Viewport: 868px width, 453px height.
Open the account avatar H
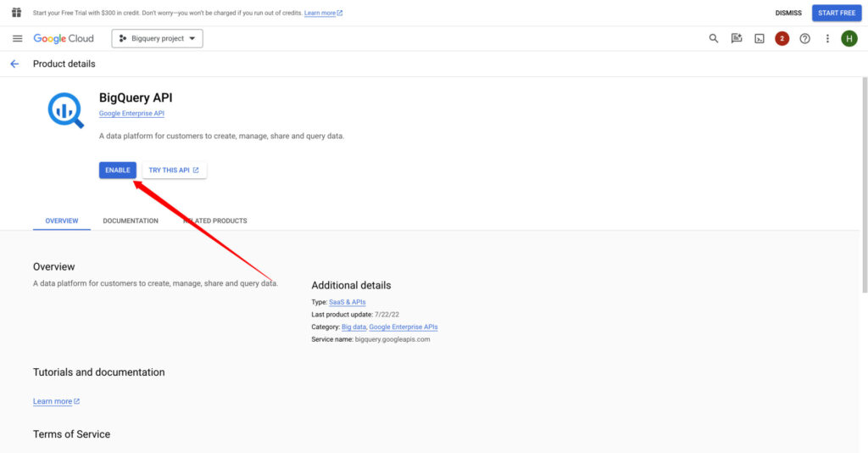(849, 38)
